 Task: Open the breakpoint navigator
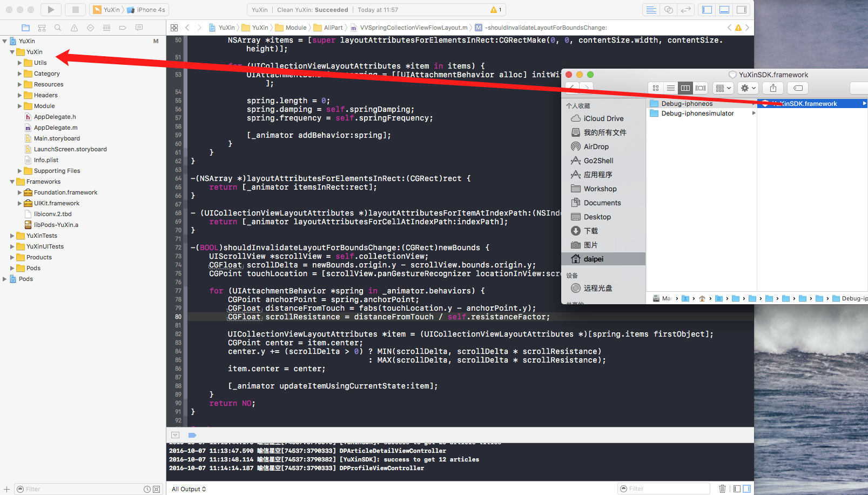[x=123, y=28]
